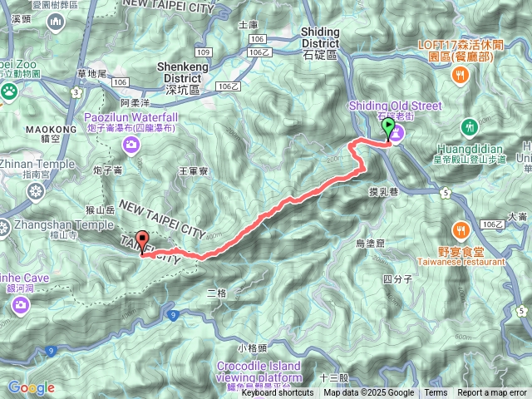Open the Paozilun Waterfall camera icon
The image size is (532, 399).
(x=131, y=146)
